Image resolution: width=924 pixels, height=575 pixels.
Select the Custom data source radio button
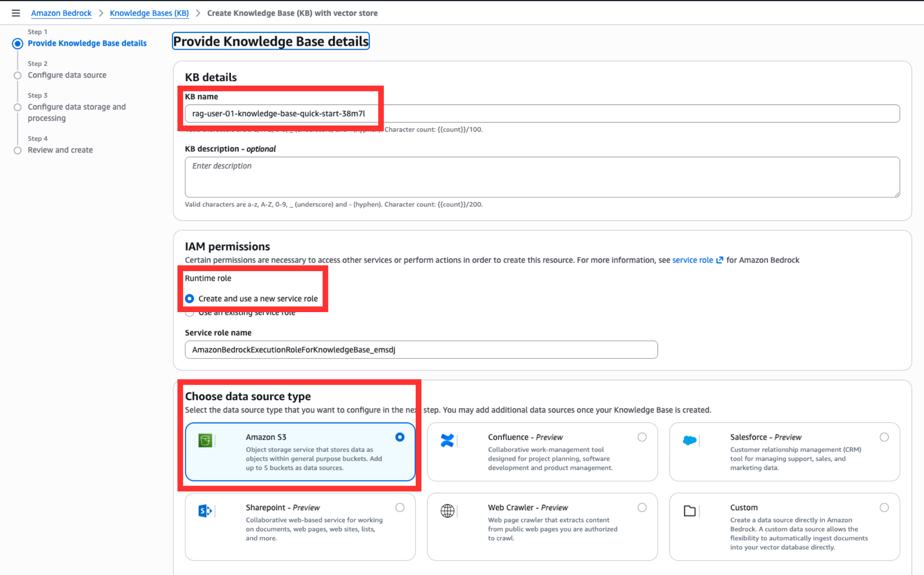click(884, 508)
